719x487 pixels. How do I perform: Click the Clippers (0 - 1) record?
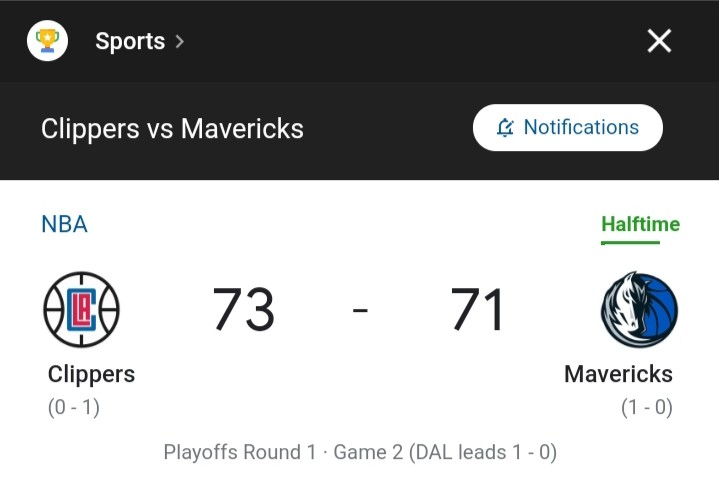[74, 407]
